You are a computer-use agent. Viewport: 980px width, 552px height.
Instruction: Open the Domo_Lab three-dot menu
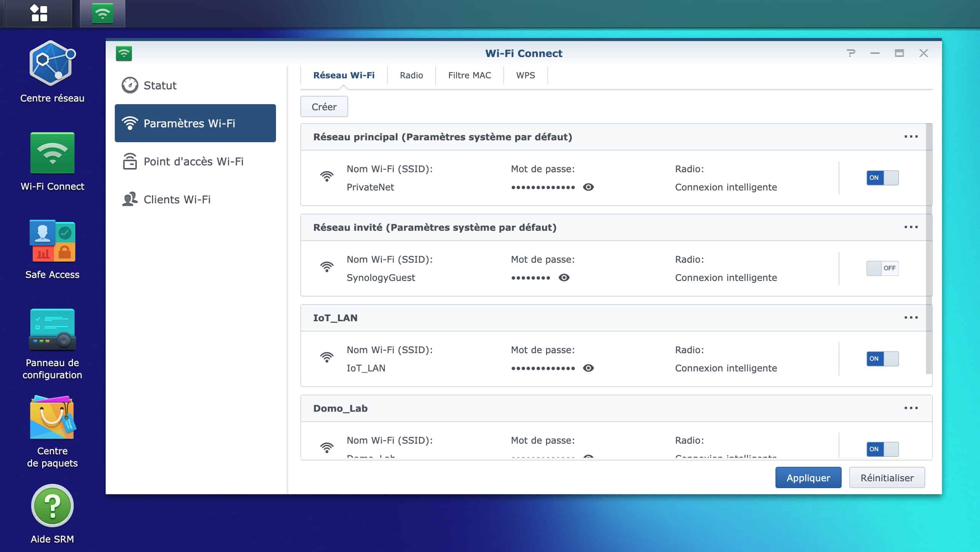911,408
